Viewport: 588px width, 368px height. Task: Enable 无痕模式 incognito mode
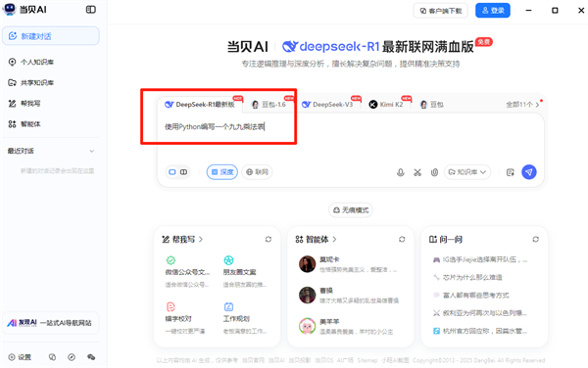(351, 210)
